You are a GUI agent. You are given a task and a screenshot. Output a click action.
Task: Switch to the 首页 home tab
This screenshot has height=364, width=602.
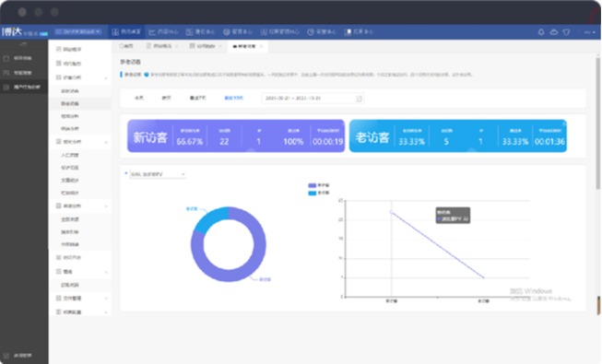point(126,46)
